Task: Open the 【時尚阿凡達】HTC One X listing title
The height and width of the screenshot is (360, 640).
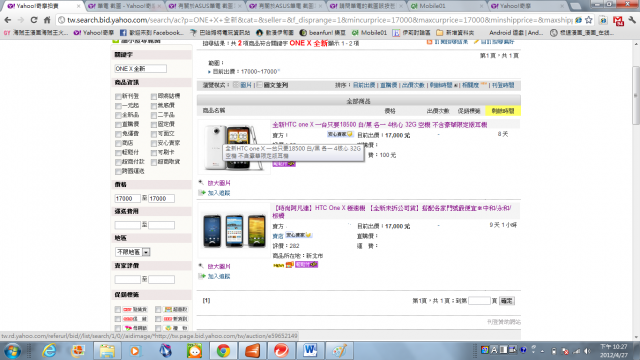Action: [391, 211]
